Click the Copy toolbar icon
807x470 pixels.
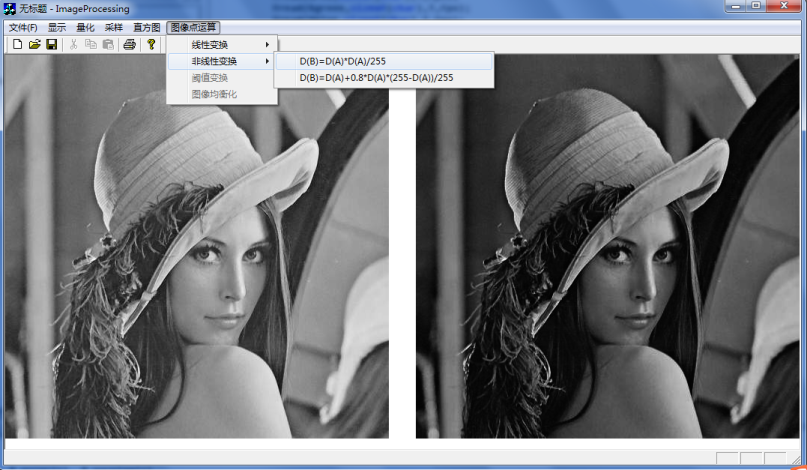(91, 44)
